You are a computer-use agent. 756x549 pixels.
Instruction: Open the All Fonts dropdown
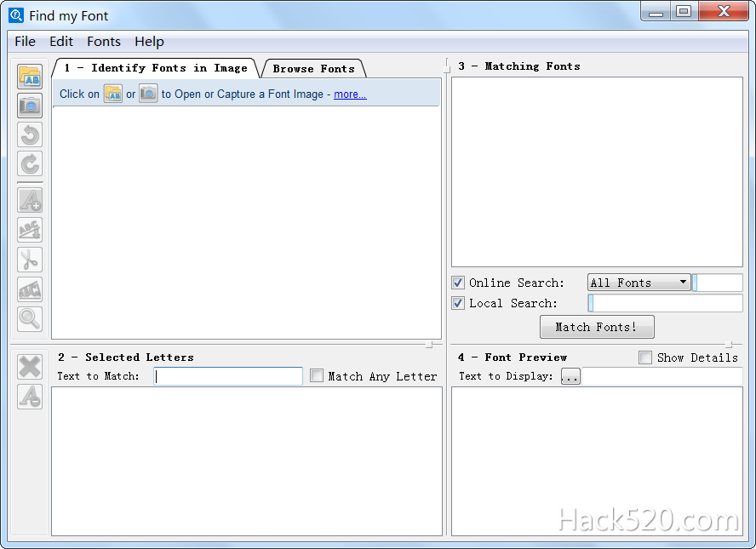click(x=639, y=283)
